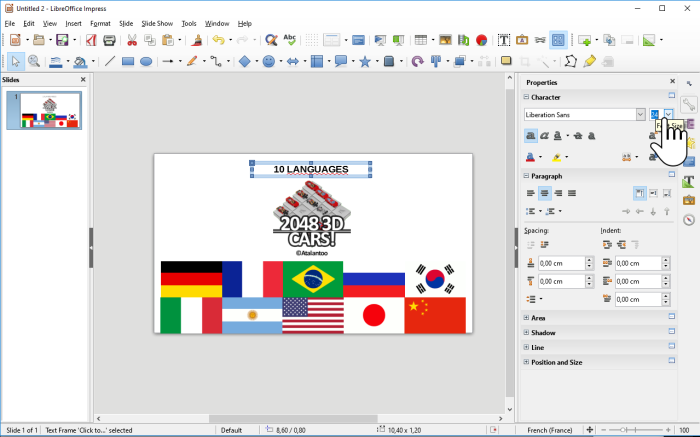The width and height of the screenshot is (700, 437).
Task: Start slideshow from first slide
Action: tap(380, 40)
